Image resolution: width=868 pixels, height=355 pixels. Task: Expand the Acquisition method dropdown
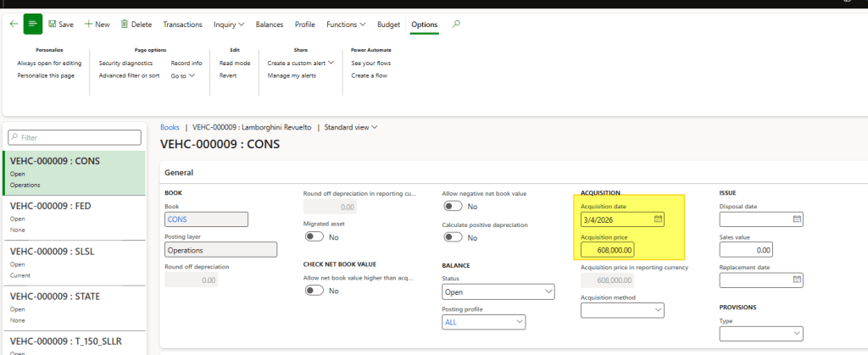point(656,311)
